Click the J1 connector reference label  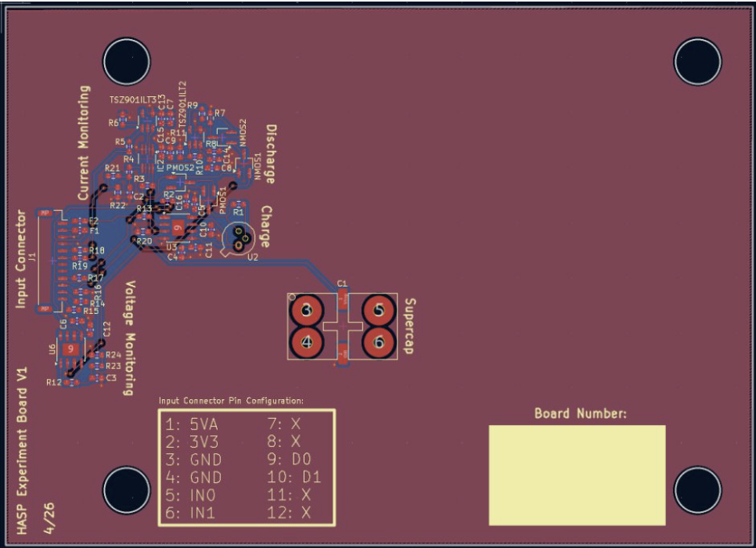[33, 257]
